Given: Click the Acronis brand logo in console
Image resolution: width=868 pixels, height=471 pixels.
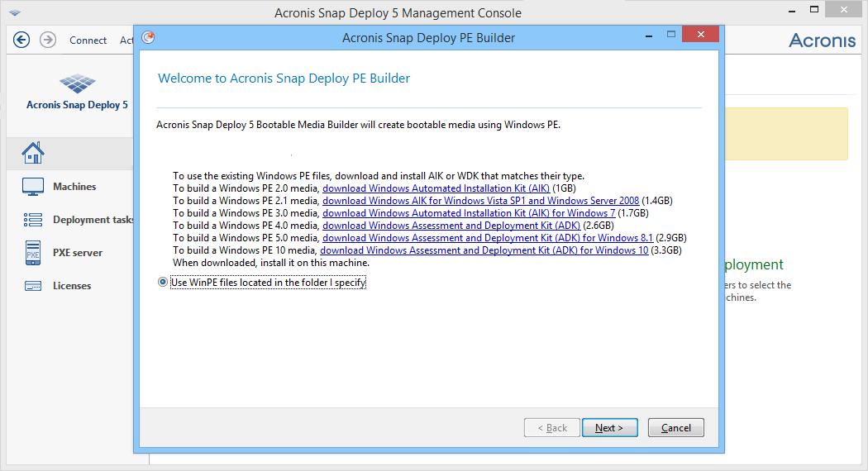Looking at the screenshot, I should pyautogui.click(x=822, y=40).
